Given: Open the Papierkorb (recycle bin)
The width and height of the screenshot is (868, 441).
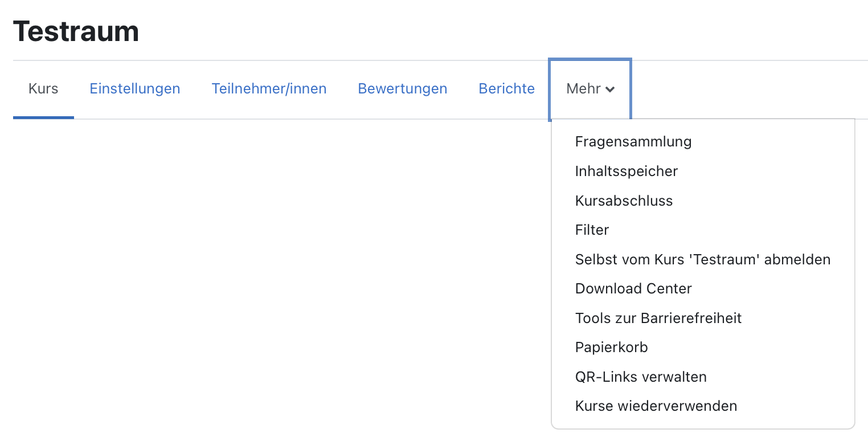Looking at the screenshot, I should click(611, 347).
